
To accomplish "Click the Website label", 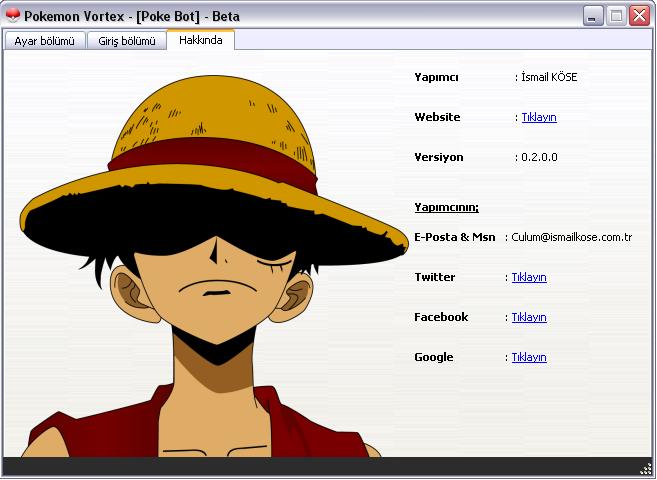I will click(437, 117).
